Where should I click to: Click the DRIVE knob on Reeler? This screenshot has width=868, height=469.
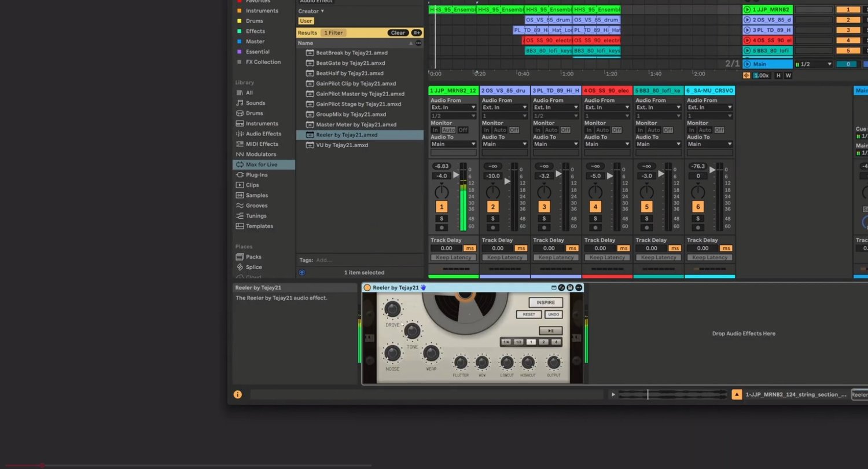392,309
